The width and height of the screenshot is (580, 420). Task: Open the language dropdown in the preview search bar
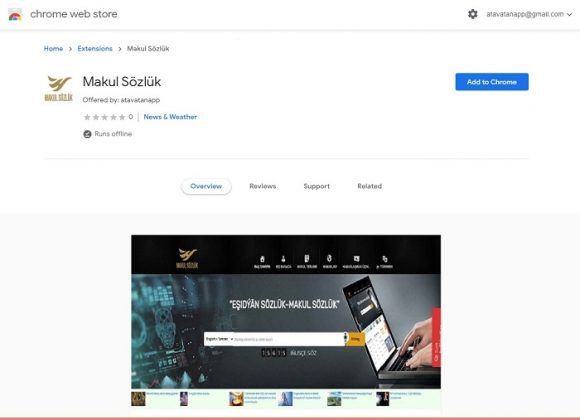pyautogui.click(x=219, y=339)
